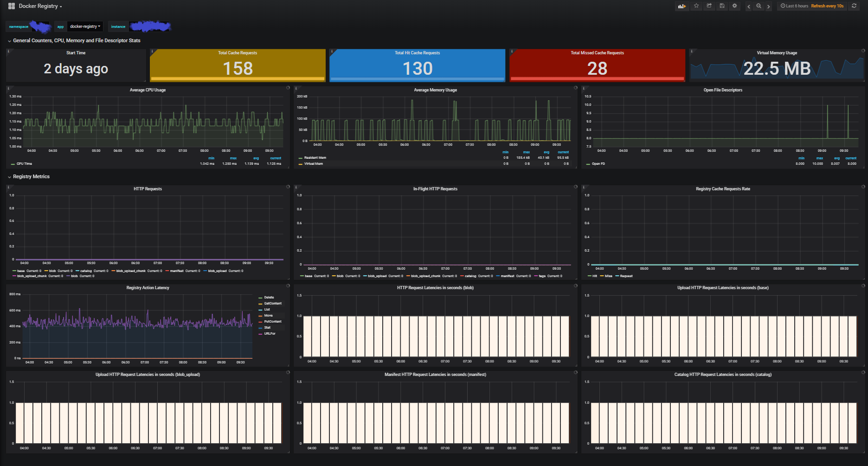Click the dashboard grid icon beside Docker Registry
Viewport: 868px width, 466px height.
12,6
